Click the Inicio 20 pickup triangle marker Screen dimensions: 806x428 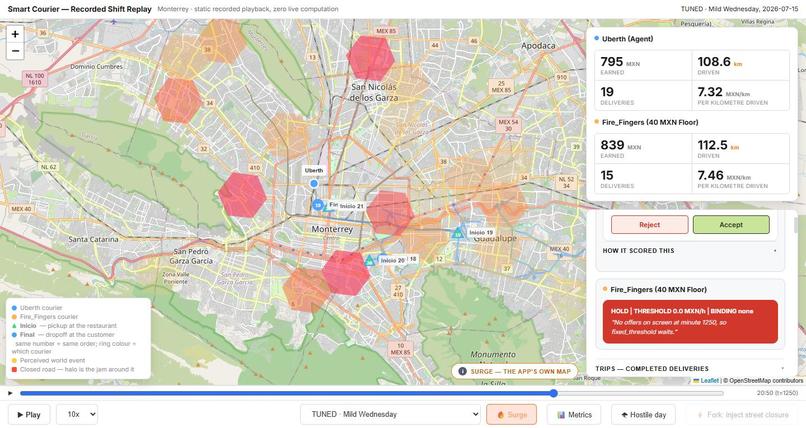[369, 260]
